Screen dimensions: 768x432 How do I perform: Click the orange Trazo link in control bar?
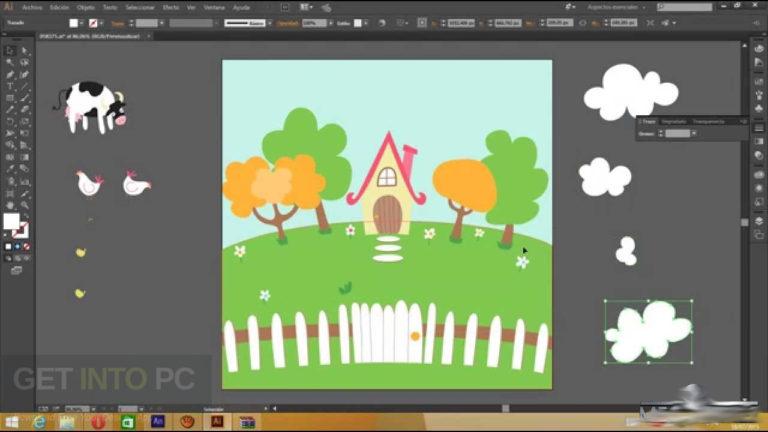point(118,23)
